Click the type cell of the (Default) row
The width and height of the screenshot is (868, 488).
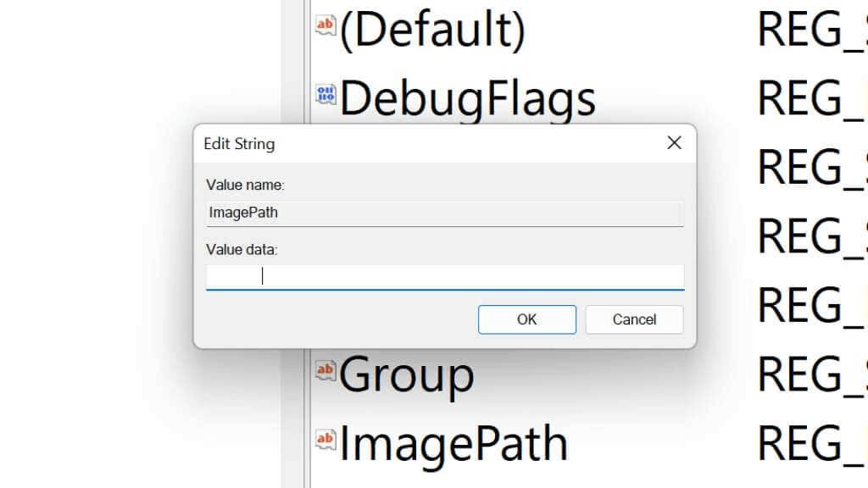pos(811,30)
